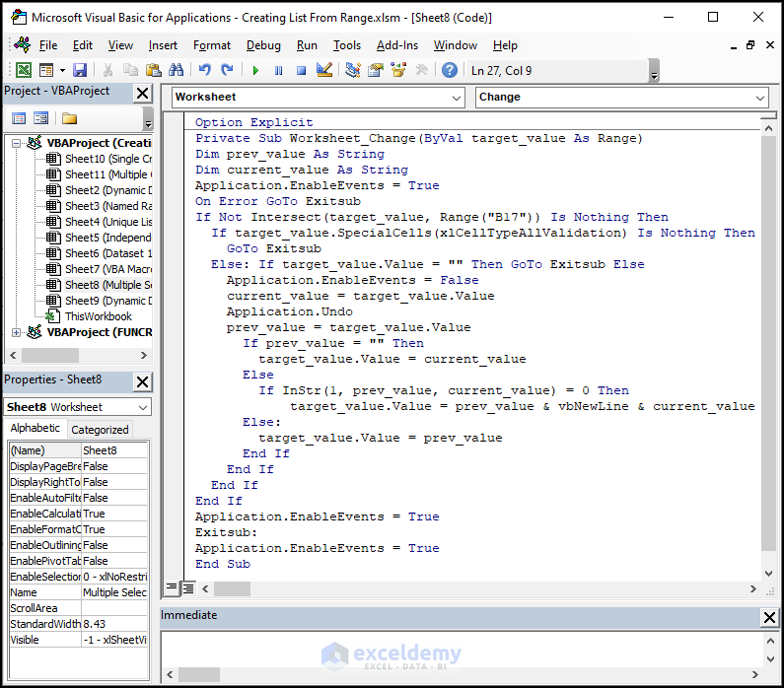784x688 pixels.
Task: Click the Toggle Folders icon in Project pane
Action: pyautogui.click(x=69, y=118)
